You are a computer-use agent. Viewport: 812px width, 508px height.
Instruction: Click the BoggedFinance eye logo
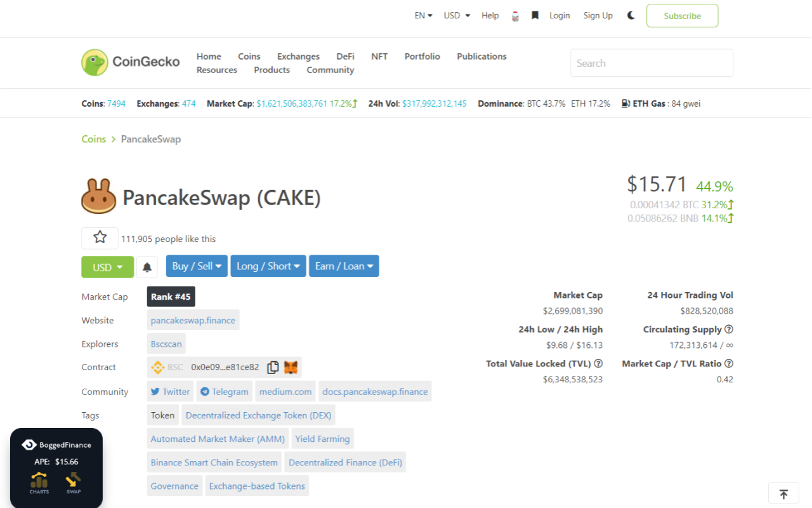tap(29, 444)
